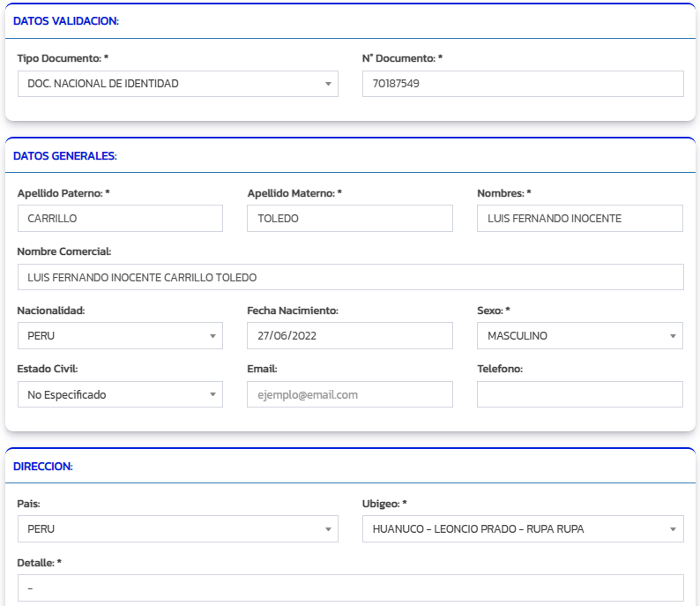
Task: Expand the Estado Civil dropdown
Action: pos(120,394)
